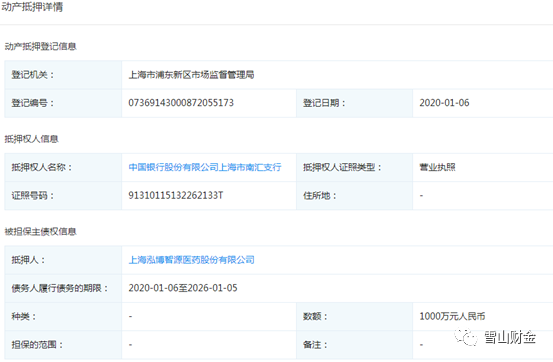Select the license type value 营业执照
Screen dimensions: 553x362
pos(437,167)
